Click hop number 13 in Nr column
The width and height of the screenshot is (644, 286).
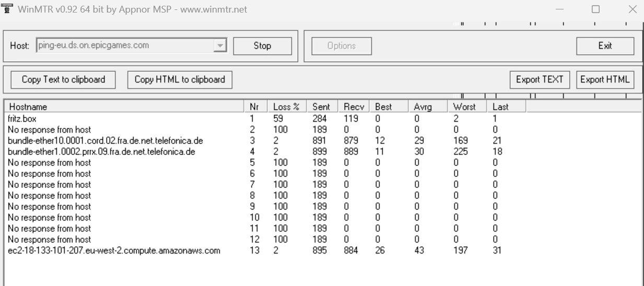(255, 250)
